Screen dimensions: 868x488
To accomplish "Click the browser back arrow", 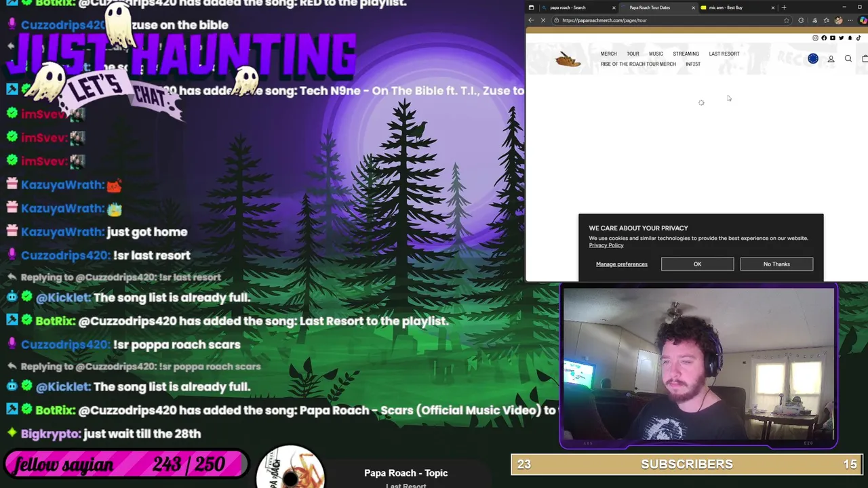I will pyautogui.click(x=531, y=20).
